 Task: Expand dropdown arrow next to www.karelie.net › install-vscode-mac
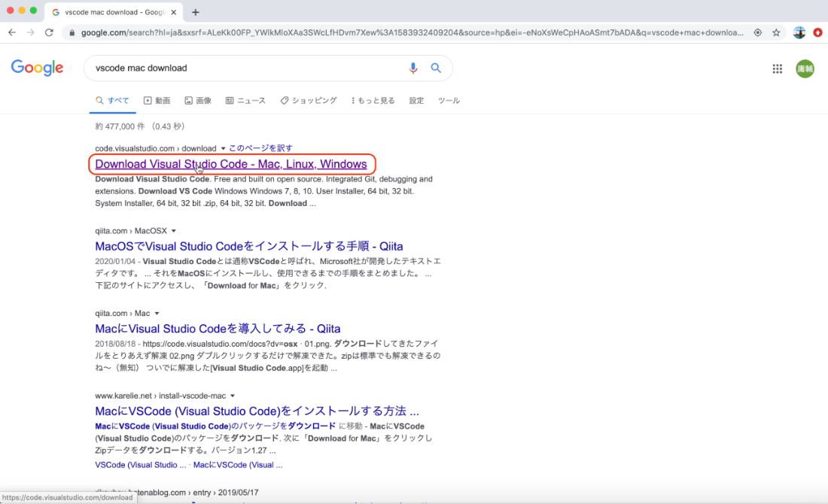[233, 396]
